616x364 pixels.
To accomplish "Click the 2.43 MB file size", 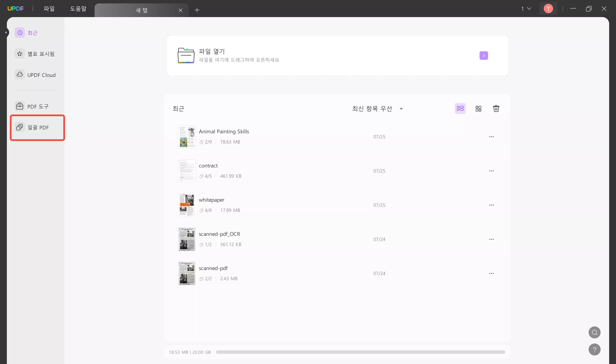I will coord(229,279).
